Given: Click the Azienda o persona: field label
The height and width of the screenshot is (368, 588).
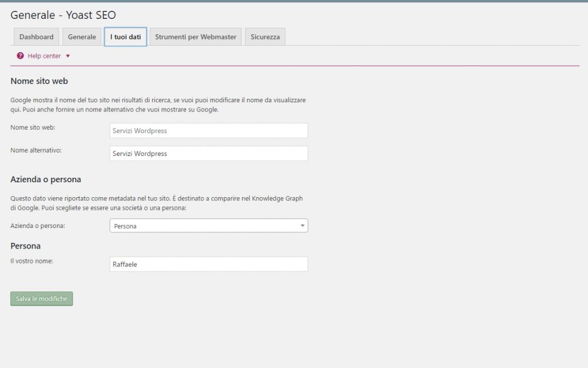Looking at the screenshot, I should pos(38,226).
